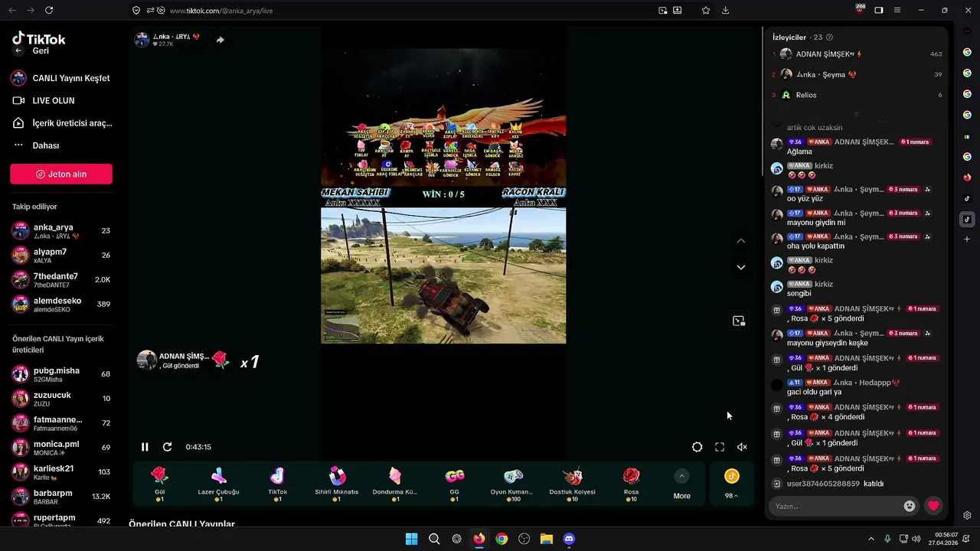This screenshot has height=551, width=980.
Task: Open CANLI Yayını Keşfet
Action: (61, 78)
